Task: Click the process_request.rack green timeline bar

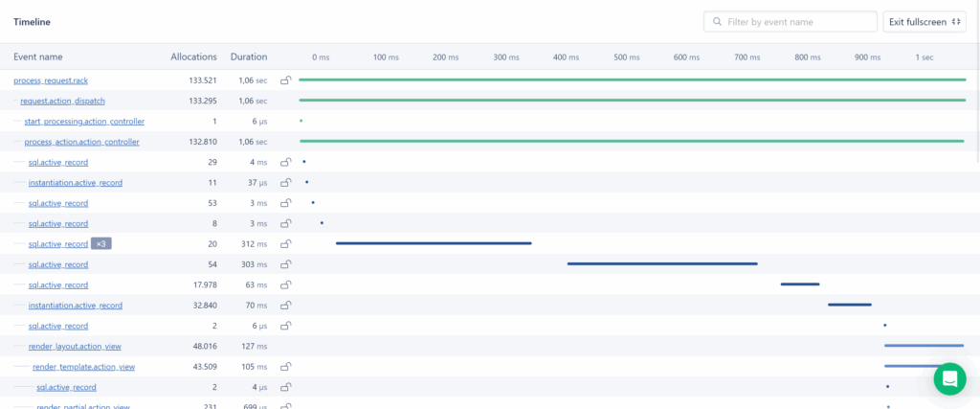Action: click(633, 80)
